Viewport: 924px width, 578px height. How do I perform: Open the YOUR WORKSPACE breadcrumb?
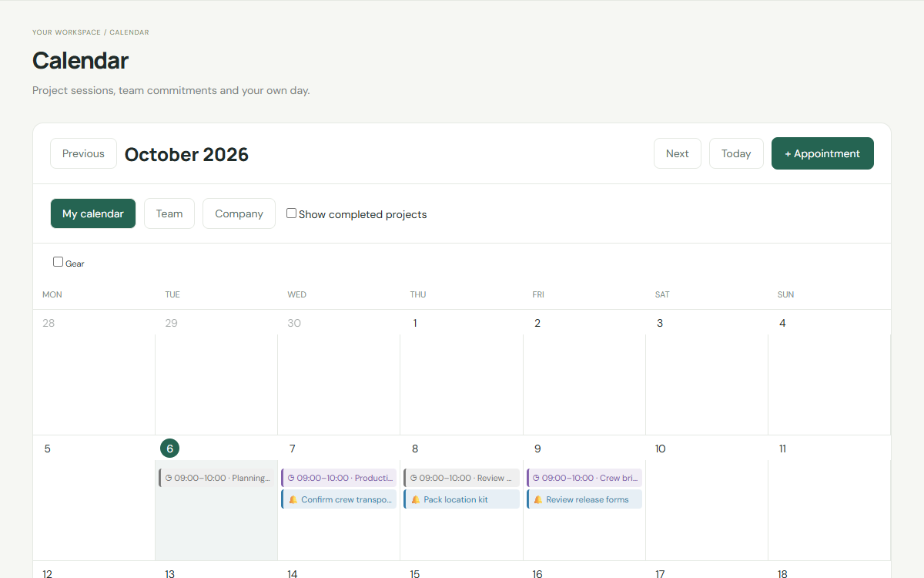pos(66,32)
